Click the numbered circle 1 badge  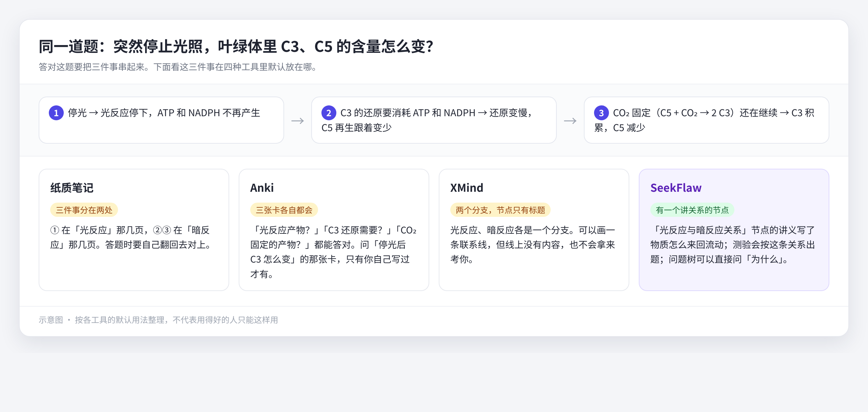tap(56, 113)
